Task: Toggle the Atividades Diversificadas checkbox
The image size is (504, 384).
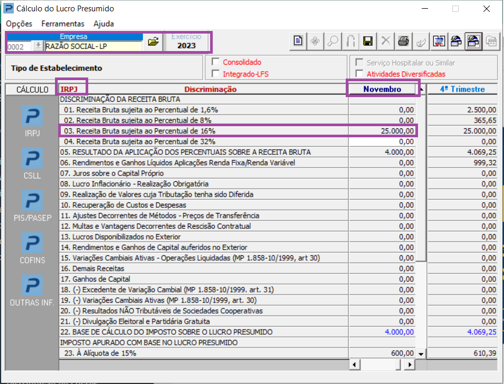Action: pyautogui.click(x=359, y=73)
